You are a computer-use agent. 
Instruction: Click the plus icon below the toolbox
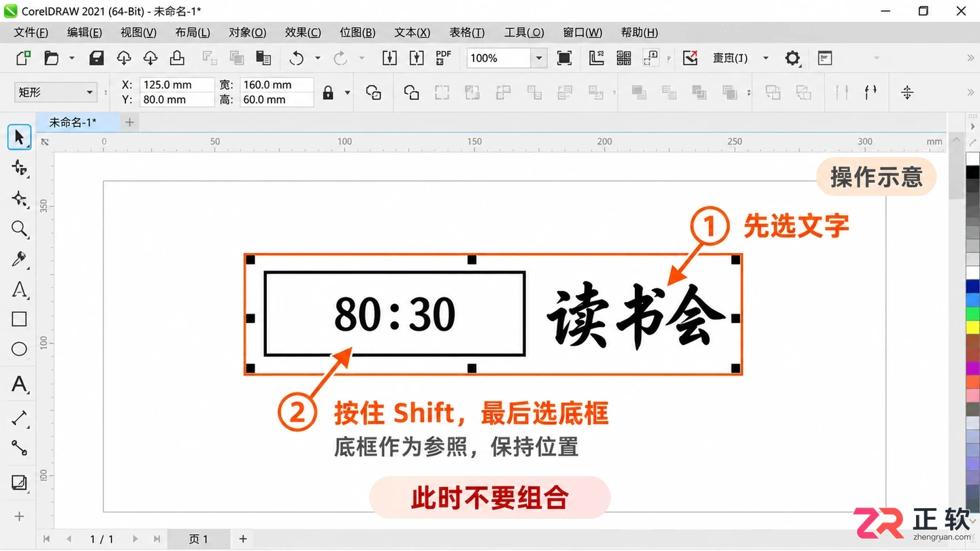pyautogui.click(x=19, y=516)
